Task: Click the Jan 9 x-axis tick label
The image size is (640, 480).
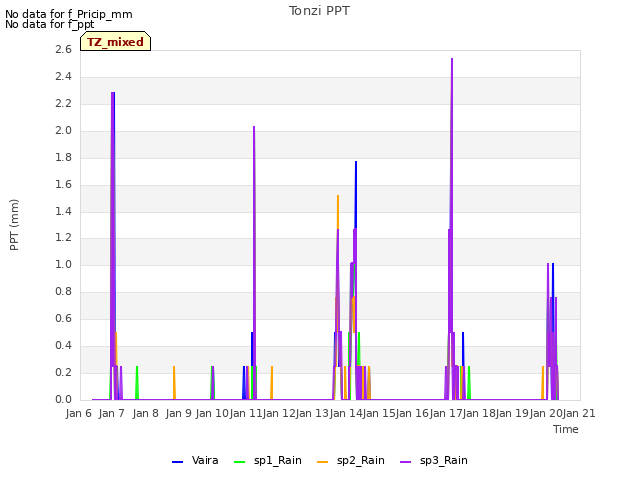Action: [178, 413]
